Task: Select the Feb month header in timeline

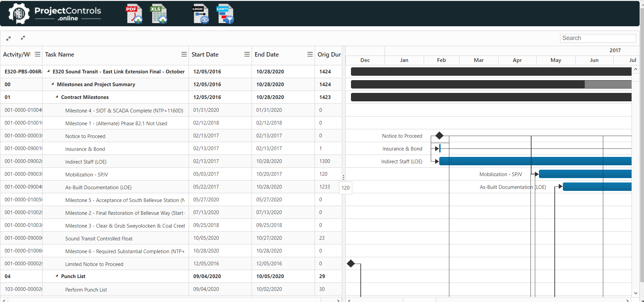Action: point(441,60)
